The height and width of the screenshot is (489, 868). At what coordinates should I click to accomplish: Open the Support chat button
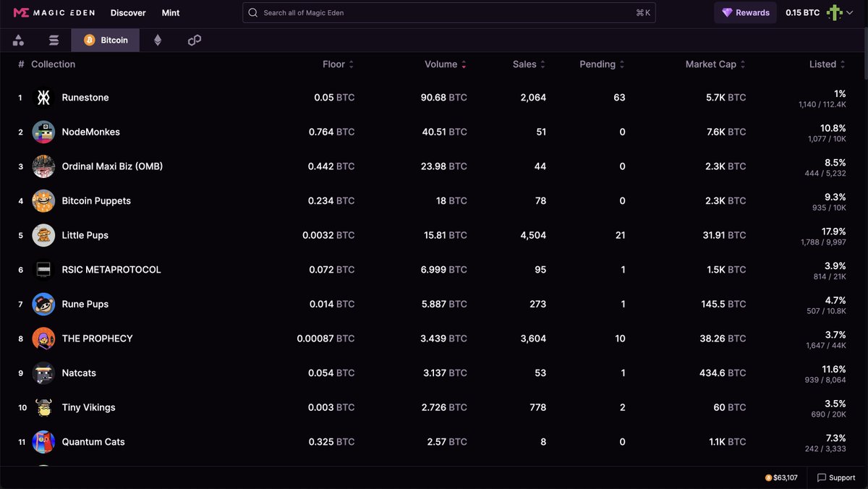(836, 477)
